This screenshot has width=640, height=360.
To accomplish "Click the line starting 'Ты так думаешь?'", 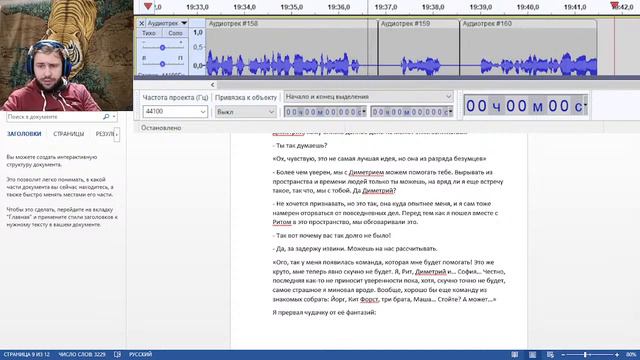I will pyautogui.click(x=300, y=145).
